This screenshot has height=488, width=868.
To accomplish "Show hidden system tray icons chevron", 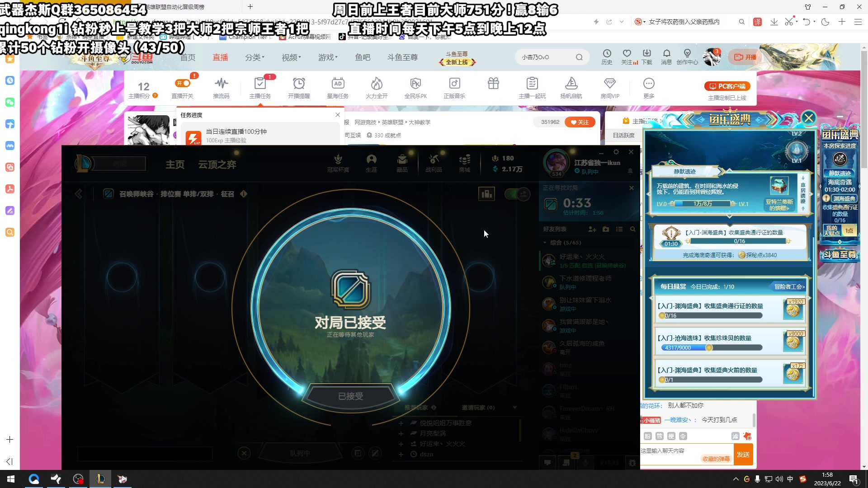I will [x=736, y=479].
